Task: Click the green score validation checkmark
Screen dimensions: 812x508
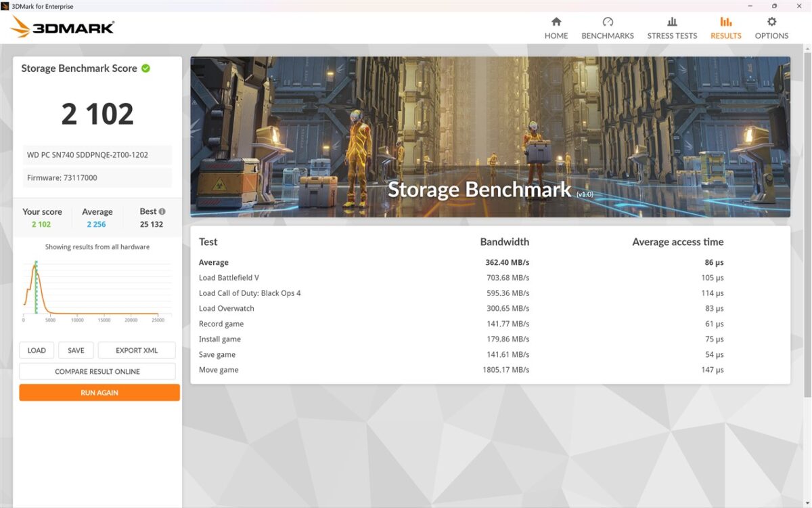Action: 145,68
